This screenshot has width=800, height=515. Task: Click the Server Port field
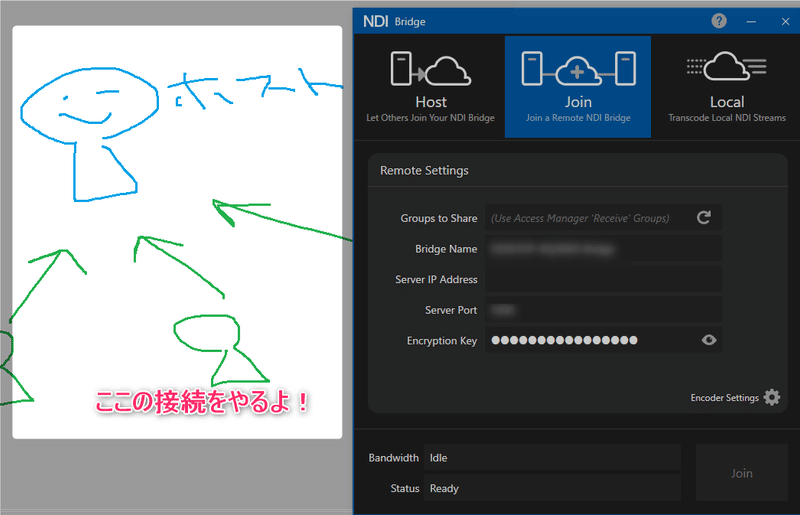[603, 310]
